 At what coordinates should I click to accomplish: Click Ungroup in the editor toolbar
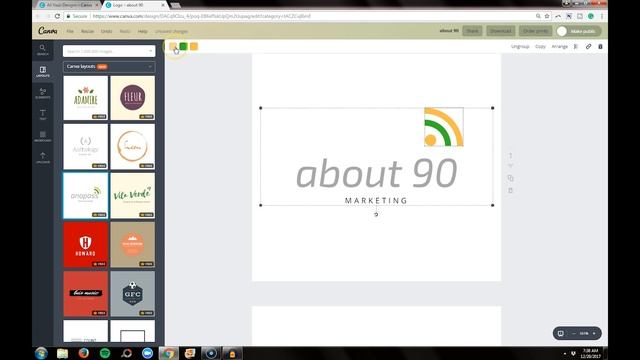pyautogui.click(x=520, y=47)
